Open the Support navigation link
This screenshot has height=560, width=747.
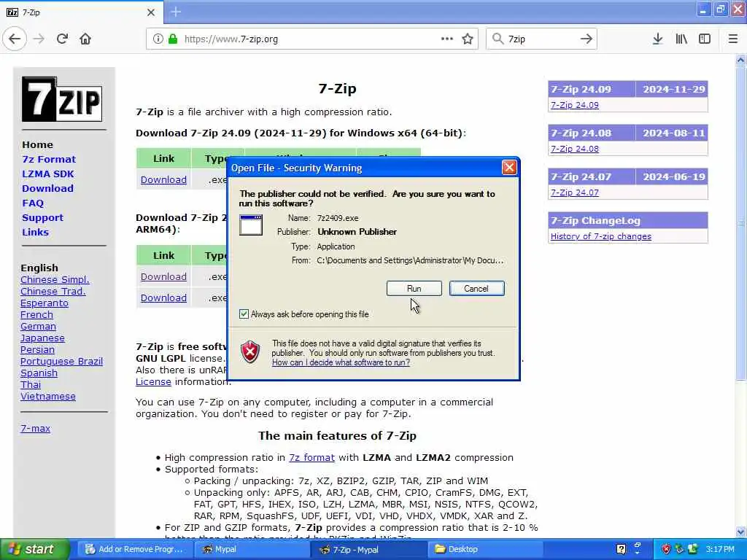click(x=42, y=217)
